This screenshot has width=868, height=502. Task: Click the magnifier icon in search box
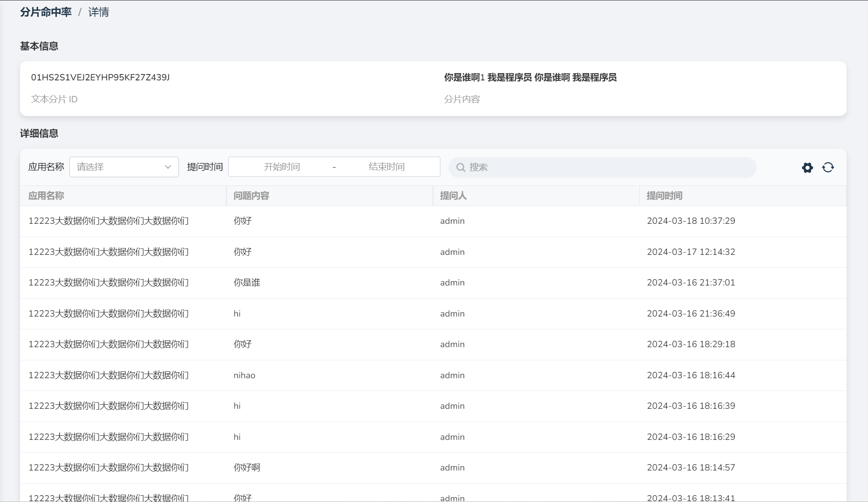(461, 168)
